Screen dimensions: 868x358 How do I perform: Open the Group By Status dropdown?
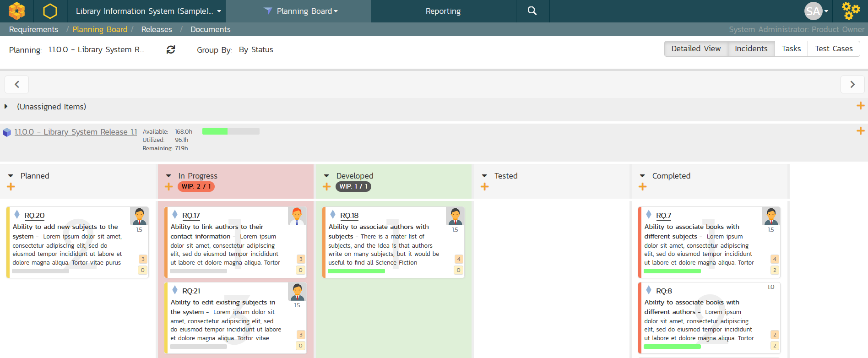click(x=256, y=49)
